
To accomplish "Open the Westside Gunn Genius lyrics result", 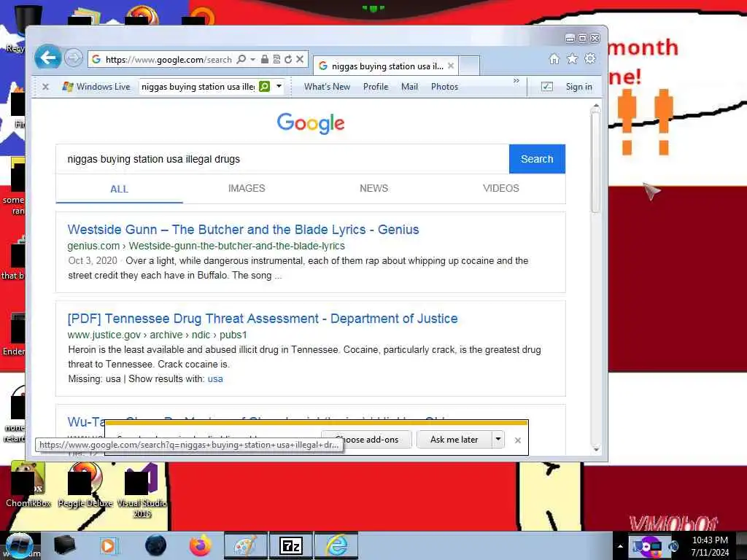I will [x=244, y=230].
